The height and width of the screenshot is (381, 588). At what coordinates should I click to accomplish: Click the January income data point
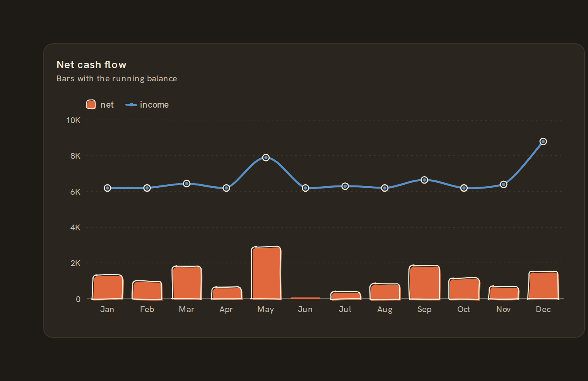[108, 188]
